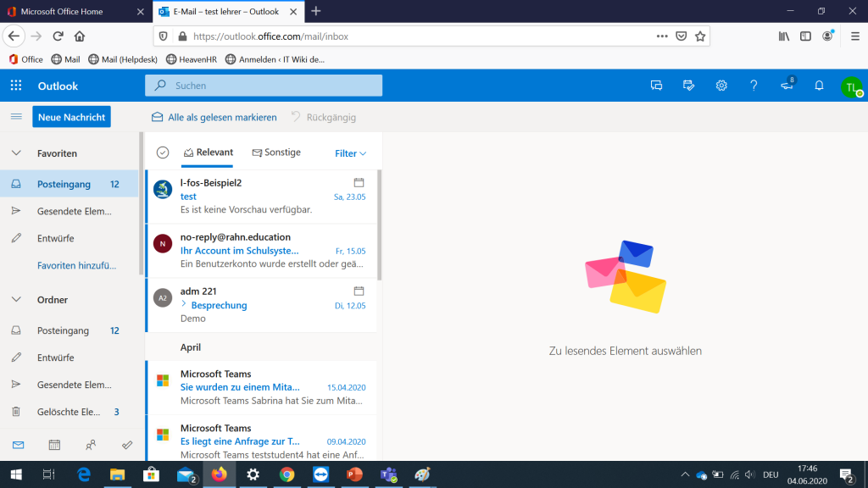868x488 pixels.
Task: Open Entwürfe under Ordner
Action: tap(70, 358)
